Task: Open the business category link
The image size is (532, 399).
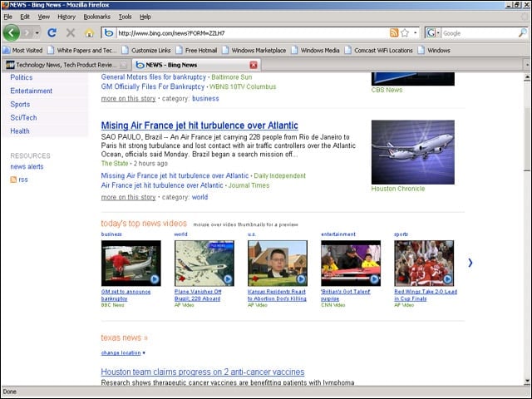Action: (x=205, y=98)
